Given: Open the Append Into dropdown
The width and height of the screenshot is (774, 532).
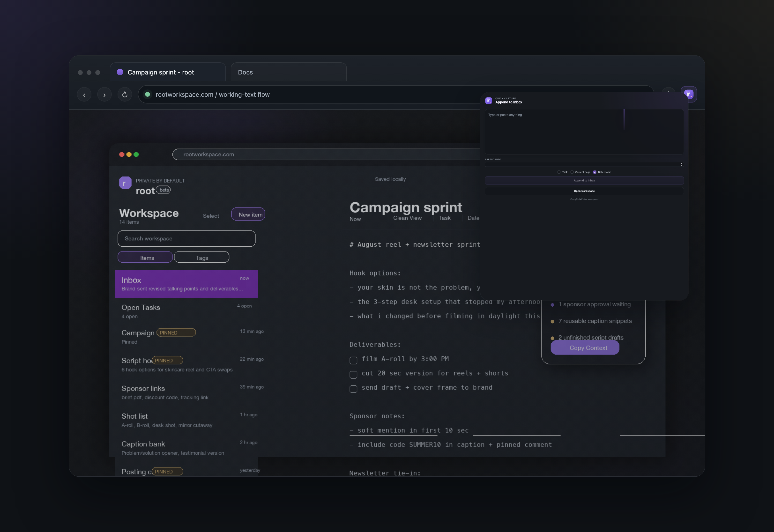Looking at the screenshot, I should coord(584,164).
